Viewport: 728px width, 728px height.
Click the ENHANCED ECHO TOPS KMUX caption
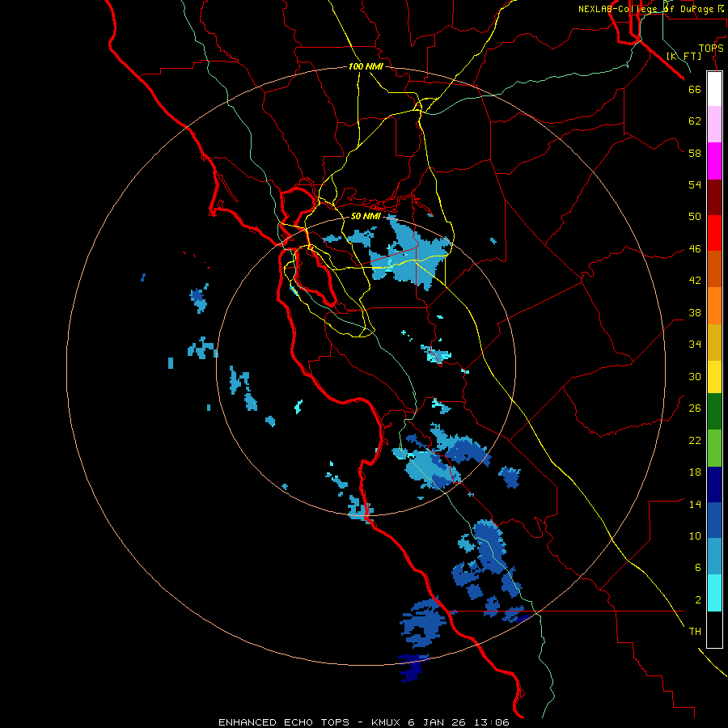click(x=363, y=722)
